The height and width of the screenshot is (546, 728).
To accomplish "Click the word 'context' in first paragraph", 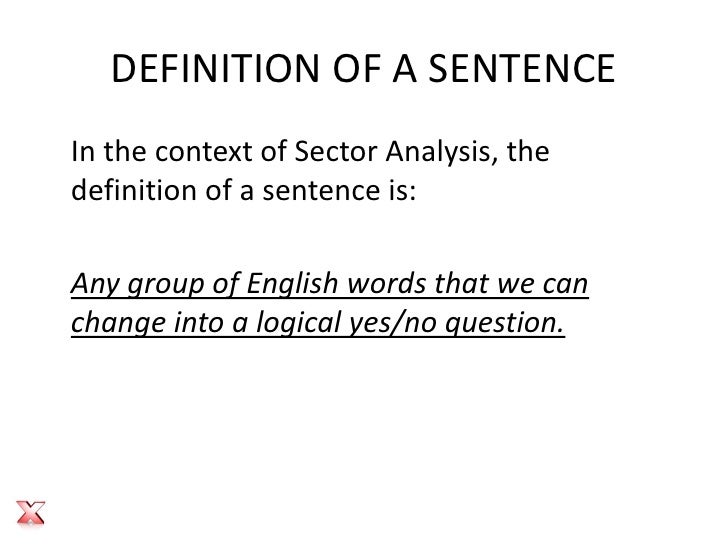I will (203, 152).
